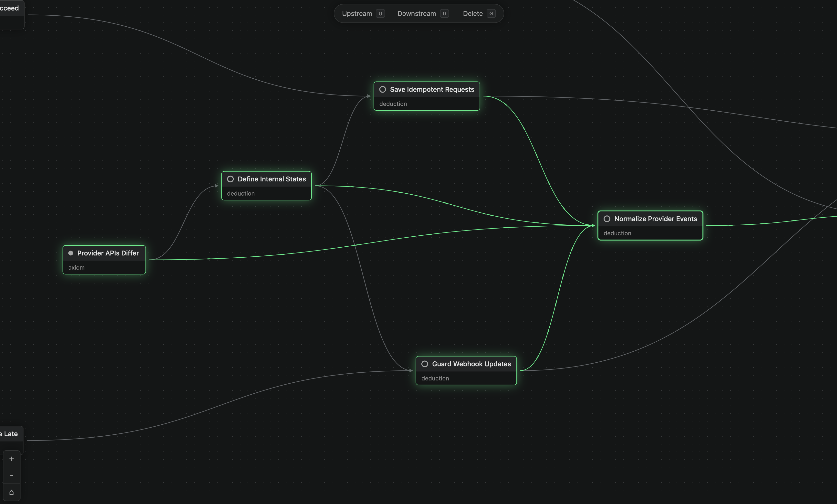837x504 pixels.
Task: Zoom out with the minus button
Action: click(11, 475)
